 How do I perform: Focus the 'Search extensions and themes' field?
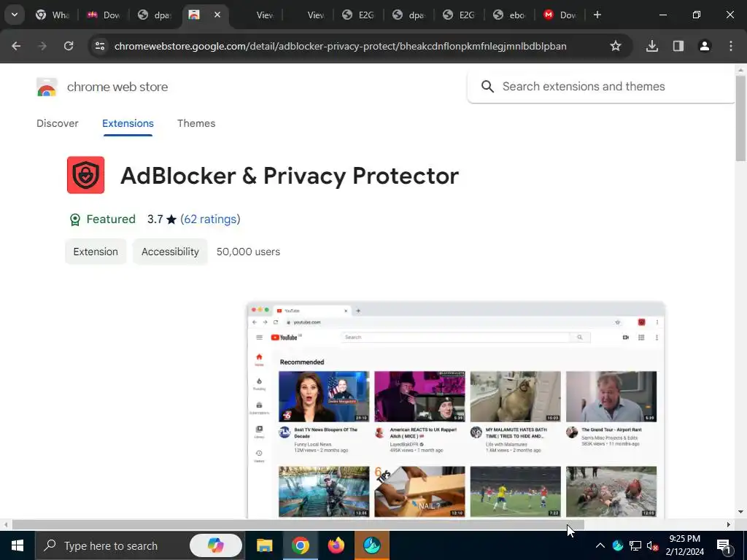click(601, 87)
